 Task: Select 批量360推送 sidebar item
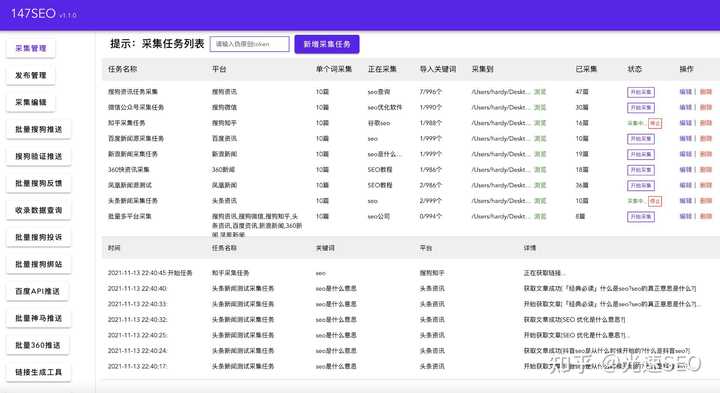pyautogui.click(x=38, y=345)
